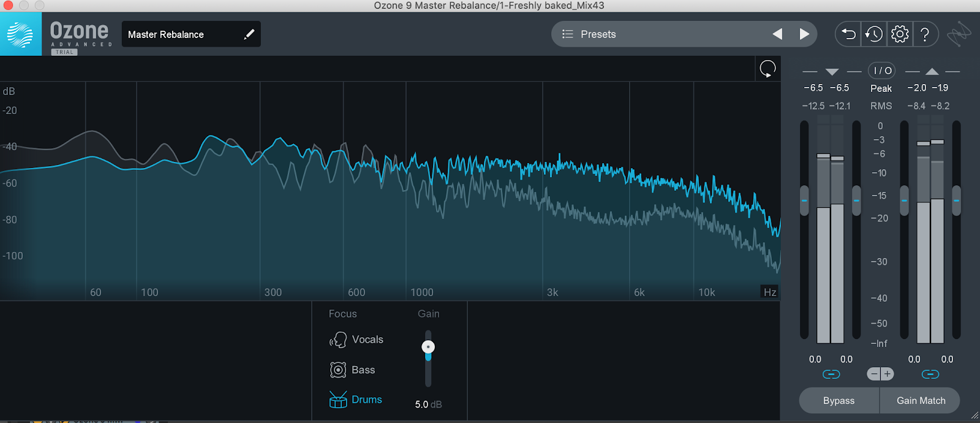The width and height of the screenshot is (980, 423).
Task: Click the Peak label in meters
Action: coord(881,88)
